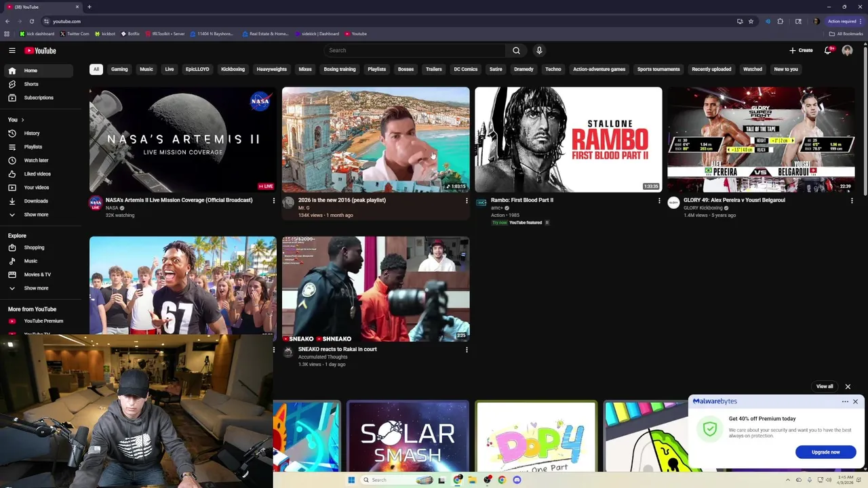Viewport: 868px width, 488px height.
Task: Open a new browser tab
Action: 89,7
